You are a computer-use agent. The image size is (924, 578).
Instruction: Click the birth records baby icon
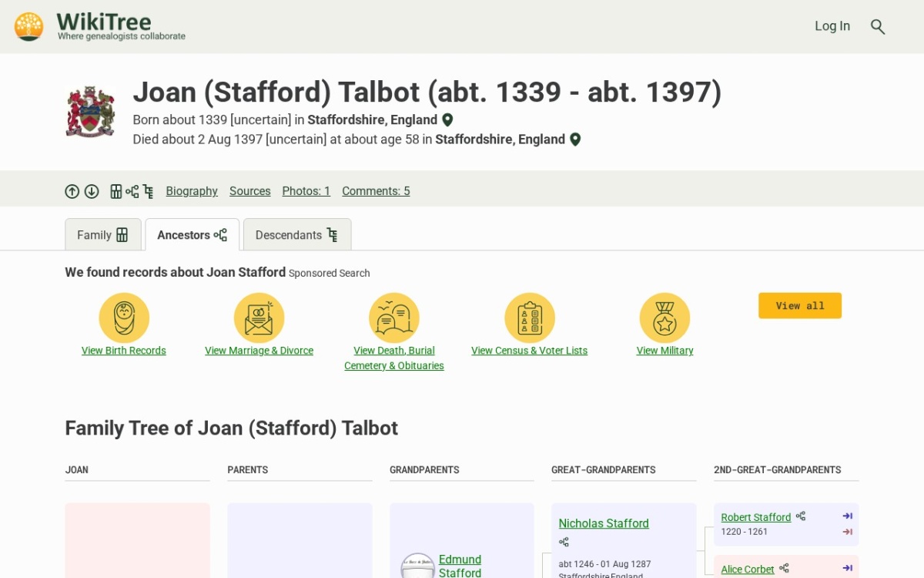click(x=124, y=318)
